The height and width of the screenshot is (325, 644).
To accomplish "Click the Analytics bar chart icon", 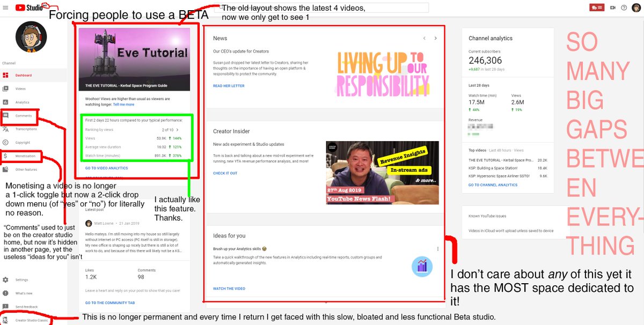I will 5,102.
